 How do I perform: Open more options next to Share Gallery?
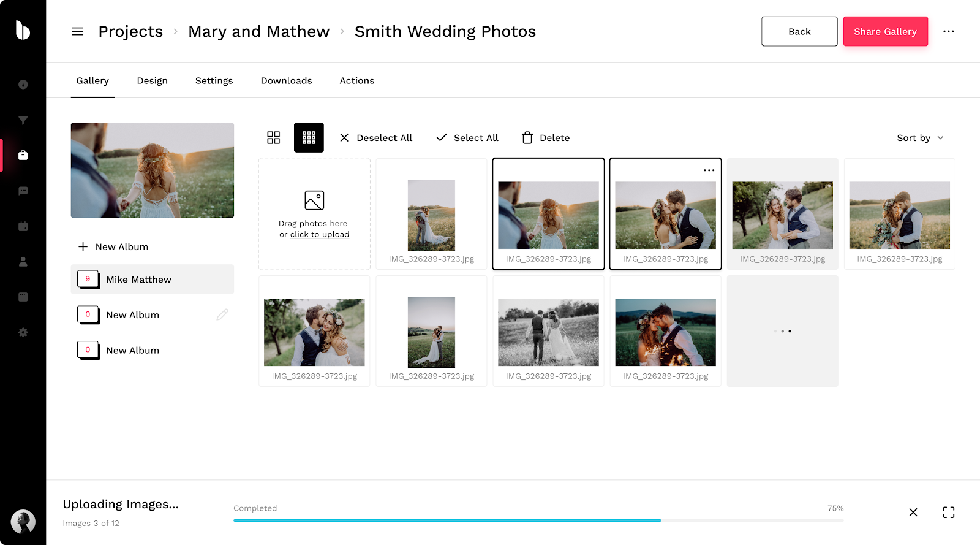[x=948, y=31]
